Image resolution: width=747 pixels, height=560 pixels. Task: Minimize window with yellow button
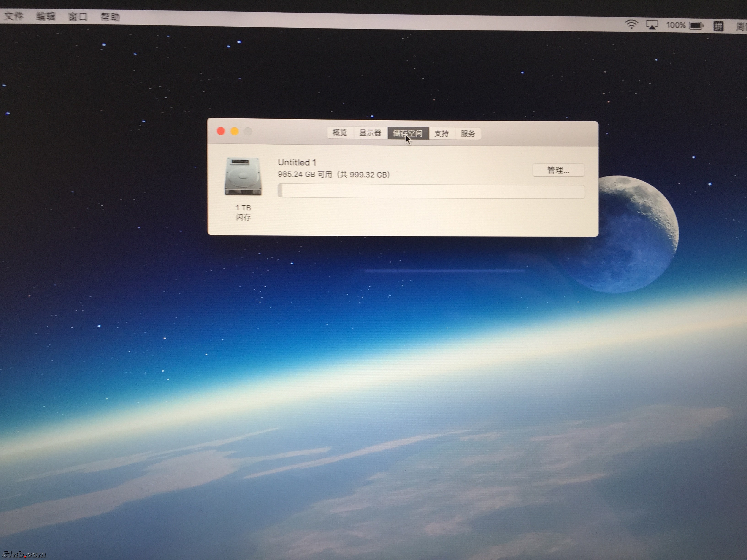pos(234,131)
